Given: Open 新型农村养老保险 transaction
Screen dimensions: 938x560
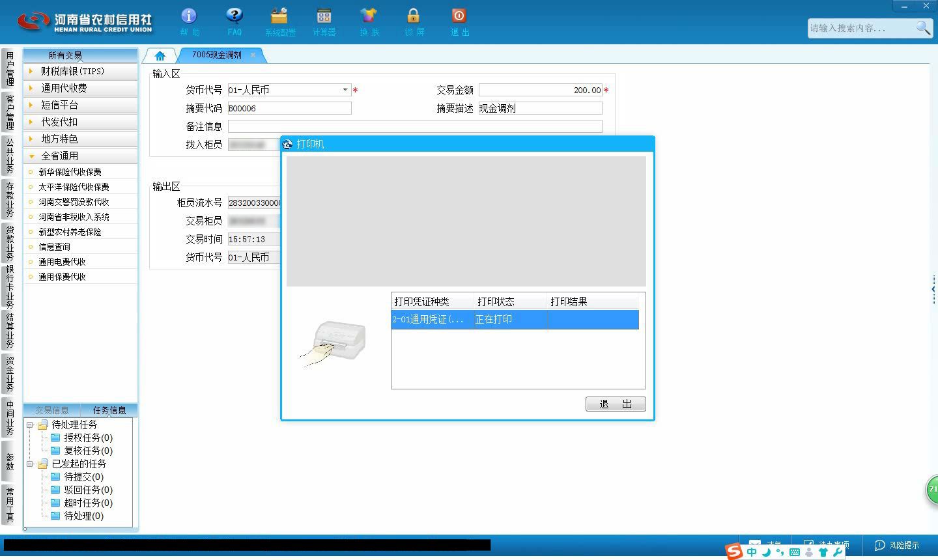Looking at the screenshot, I should click(70, 232).
